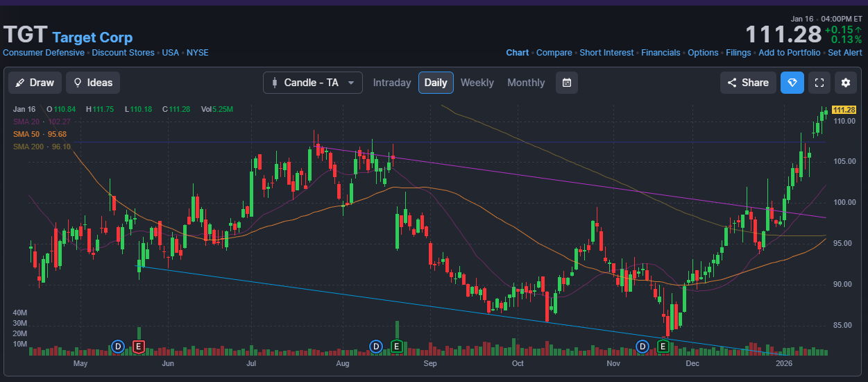Click the red May earnings E marker
Viewport: 868px width, 382px height.
[139, 346]
